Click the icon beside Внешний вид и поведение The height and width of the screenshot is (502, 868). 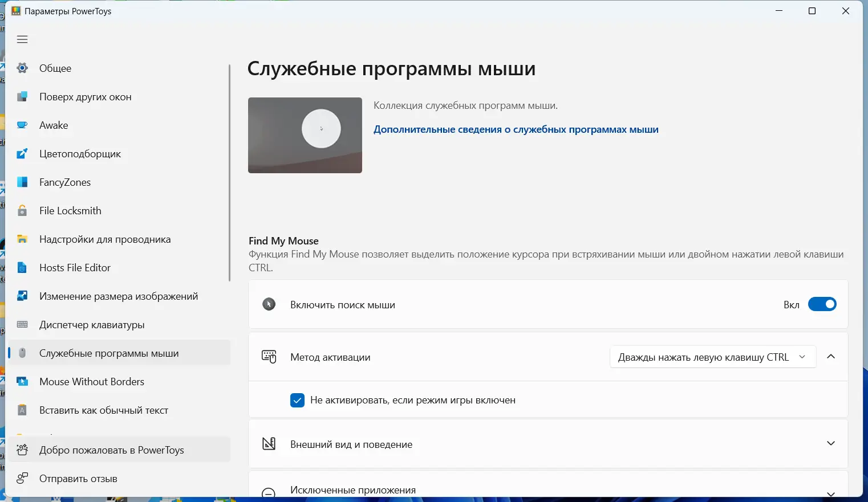pyautogui.click(x=269, y=444)
